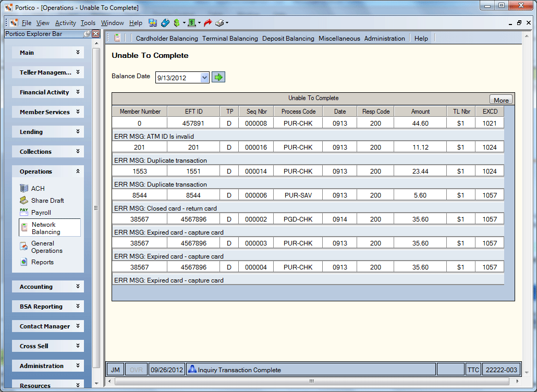Expand the Lending section
The image size is (537, 392).
pyautogui.click(x=48, y=132)
